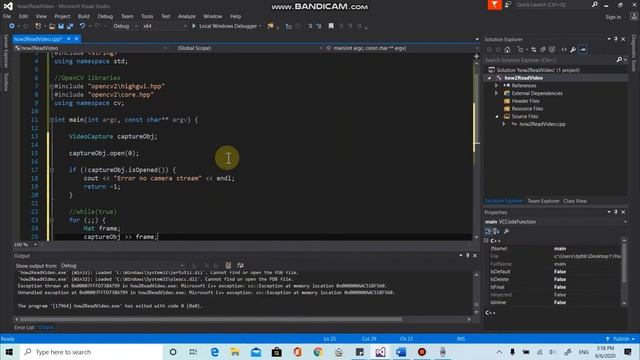Open the editor zoom 100 % dropdown
Screen dimensions: 640x360
click(26, 245)
